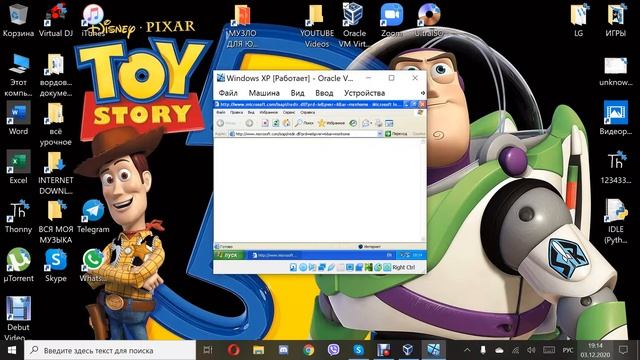Click the Internet Explorer Forward button in the VM
Viewport: 640px width, 360px height.
[x=249, y=123]
